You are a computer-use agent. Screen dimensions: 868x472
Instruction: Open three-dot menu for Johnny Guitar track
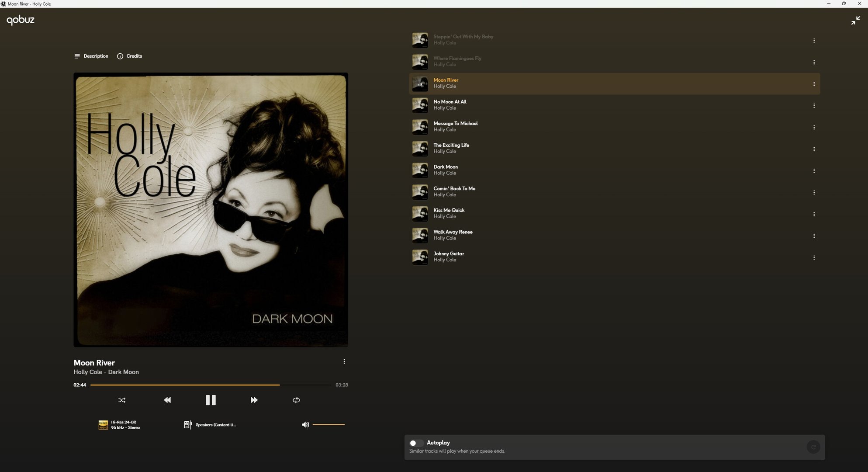pos(814,257)
